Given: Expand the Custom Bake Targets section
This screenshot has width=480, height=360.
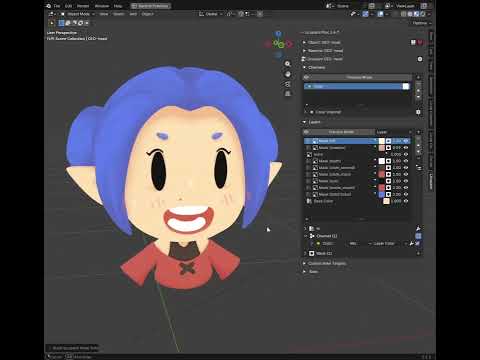Looking at the screenshot, I should pos(324,263).
